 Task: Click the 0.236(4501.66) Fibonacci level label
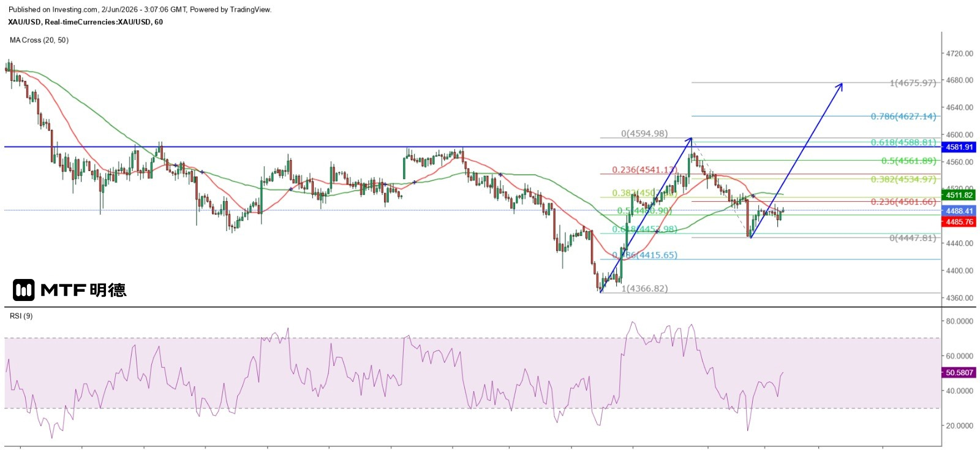click(903, 202)
